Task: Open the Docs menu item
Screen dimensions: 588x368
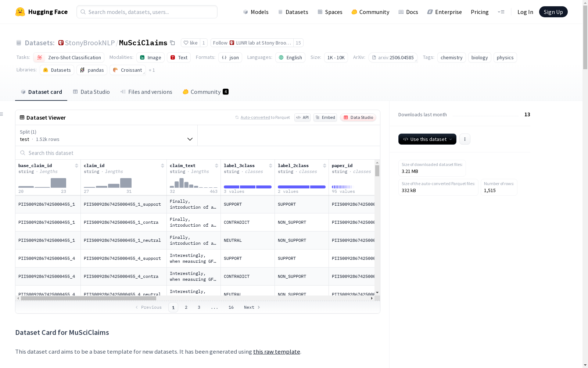Action: 408,12
